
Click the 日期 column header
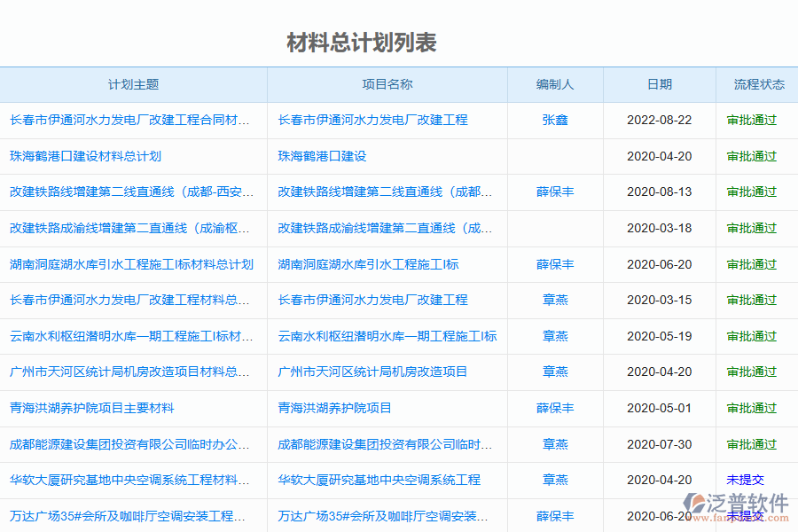[x=660, y=85]
